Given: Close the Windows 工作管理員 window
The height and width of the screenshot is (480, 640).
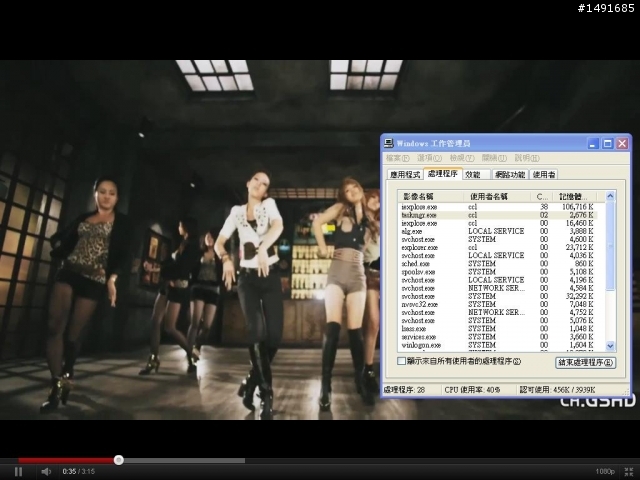Looking at the screenshot, I should pyautogui.click(x=622, y=144).
